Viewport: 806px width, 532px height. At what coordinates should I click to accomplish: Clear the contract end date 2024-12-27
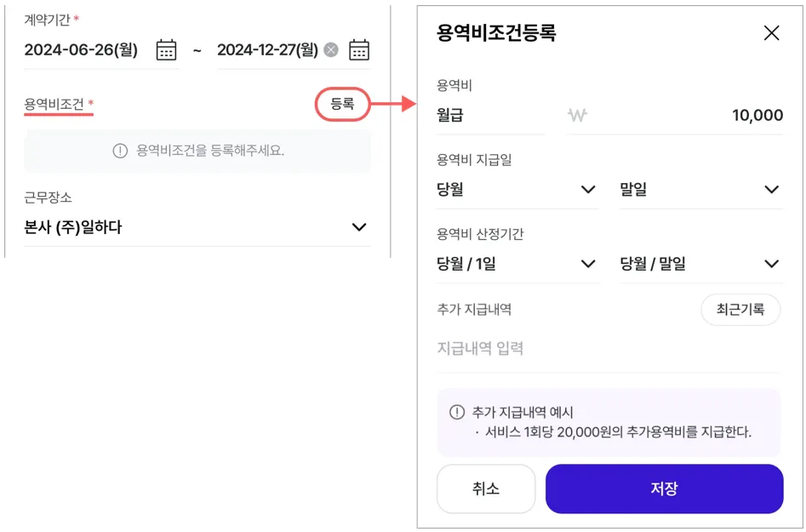coord(331,50)
